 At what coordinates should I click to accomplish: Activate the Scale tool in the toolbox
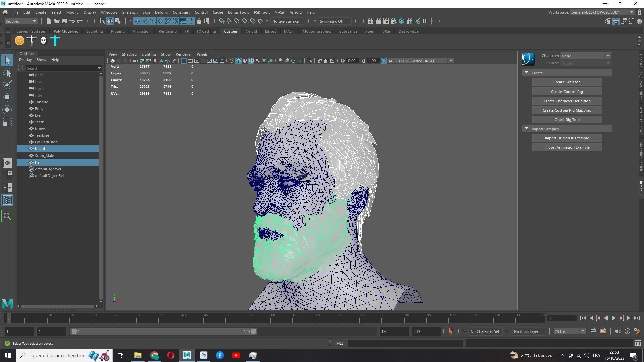pos(7,122)
